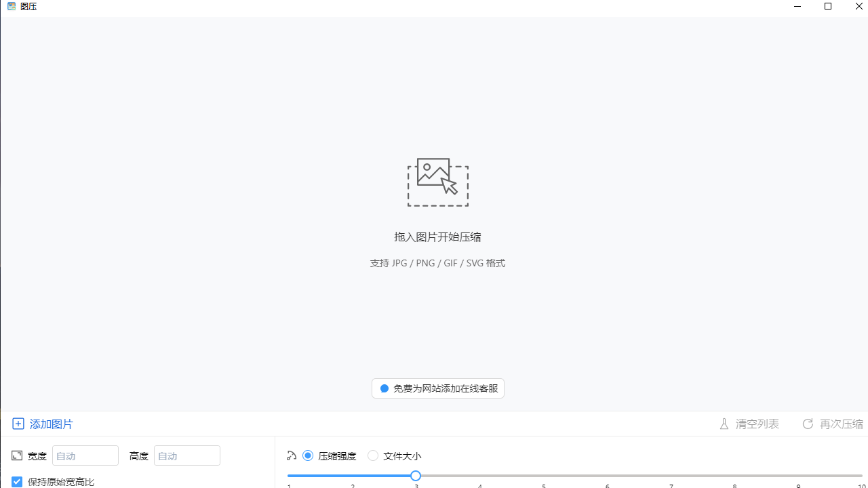Click the 高度 input showing 自动
The width and height of the screenshot is (868, 488).
(186, 455)
